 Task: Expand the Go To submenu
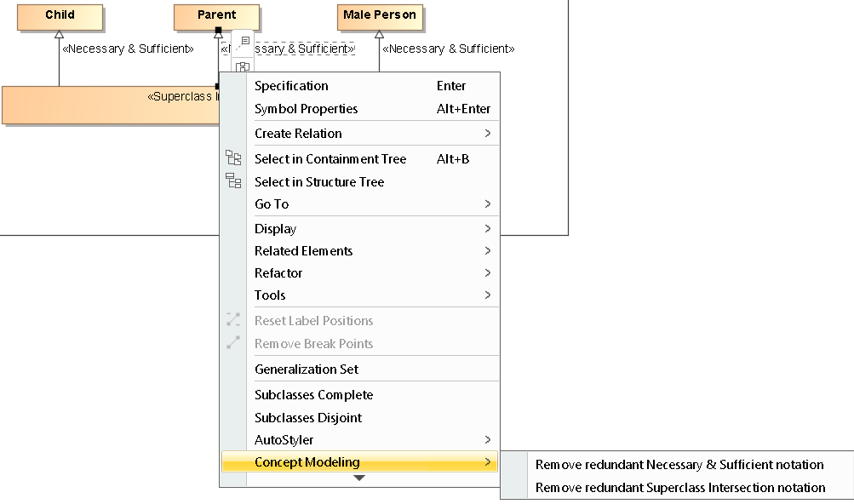coord(372,204)
